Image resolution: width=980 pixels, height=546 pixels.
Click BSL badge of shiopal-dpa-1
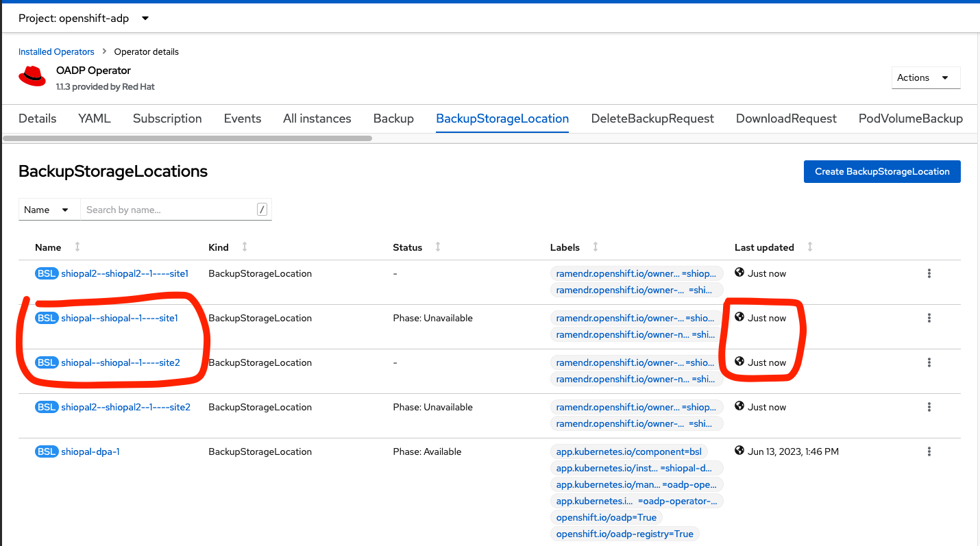coord(47,451)
